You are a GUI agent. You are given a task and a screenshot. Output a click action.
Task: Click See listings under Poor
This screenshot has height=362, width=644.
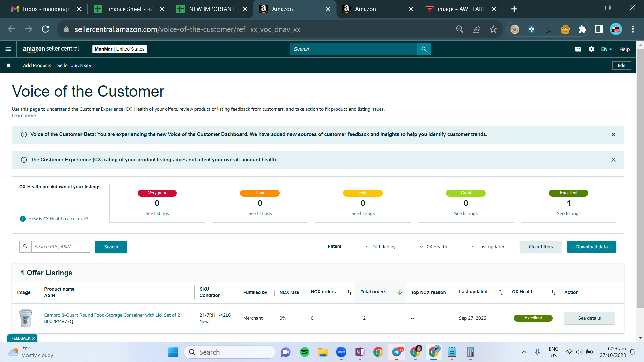click(260, 214)
